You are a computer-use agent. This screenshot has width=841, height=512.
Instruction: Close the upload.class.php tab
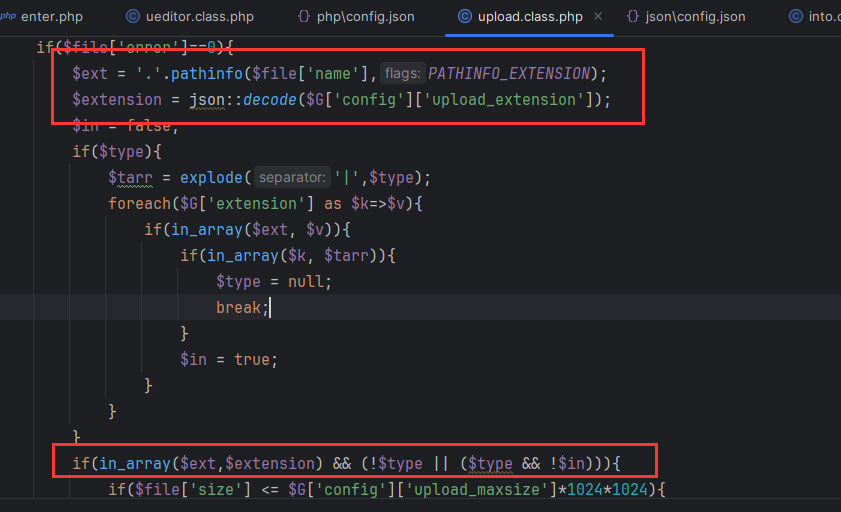(x=598, y=17)
